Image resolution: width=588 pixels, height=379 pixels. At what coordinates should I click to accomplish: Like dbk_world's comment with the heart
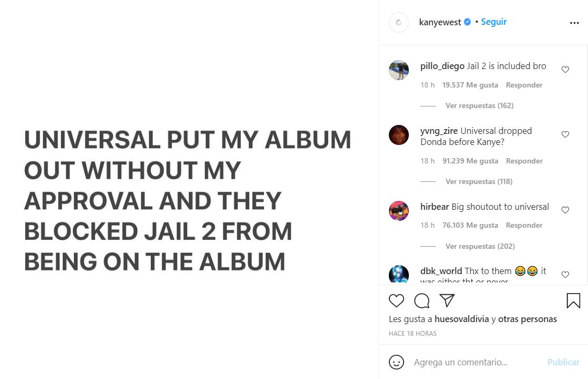(x=565, y=275)
